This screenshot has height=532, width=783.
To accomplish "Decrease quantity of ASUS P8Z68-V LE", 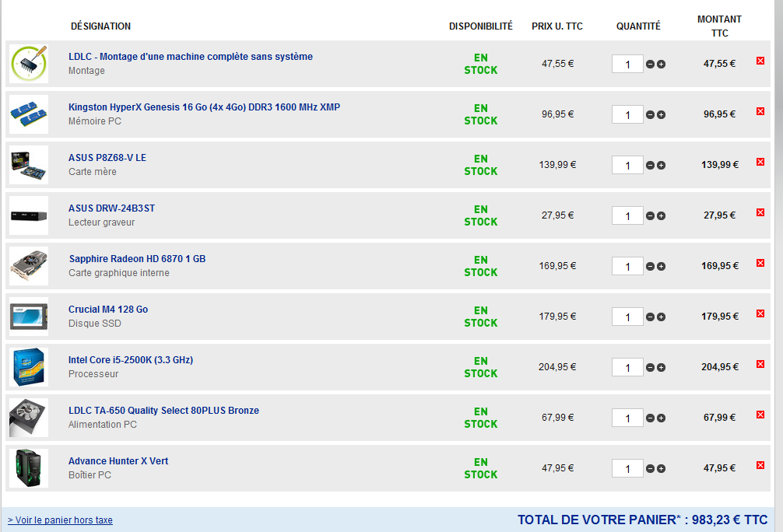I will point(650,165).
